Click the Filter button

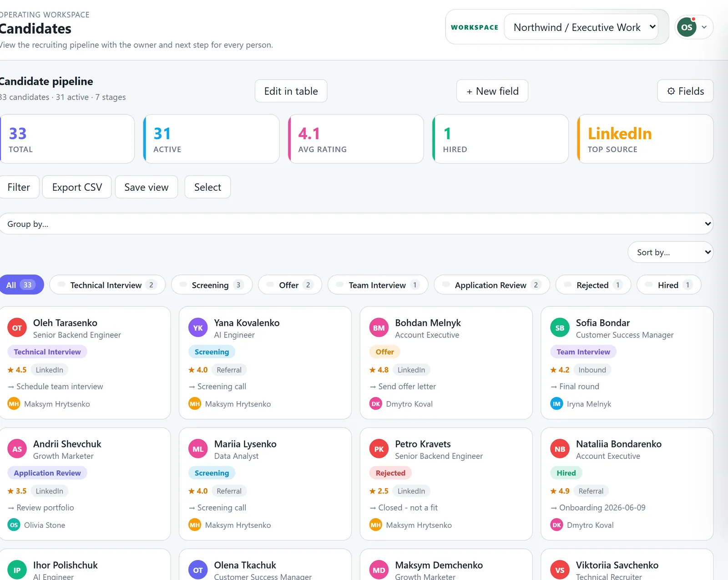click(19, 187)
